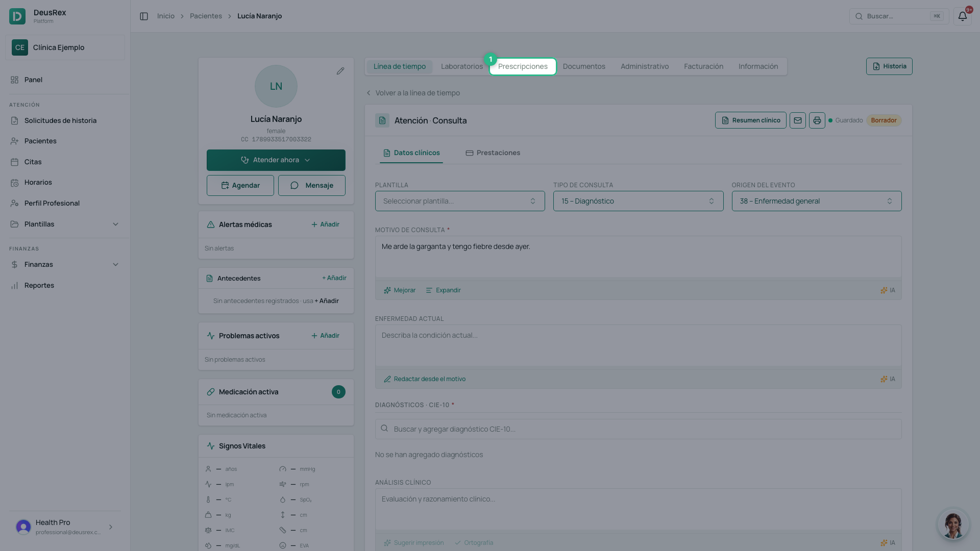
Task: Expand the Health Pro user menu
Action: pyautogui.click(x=65, y=527)
